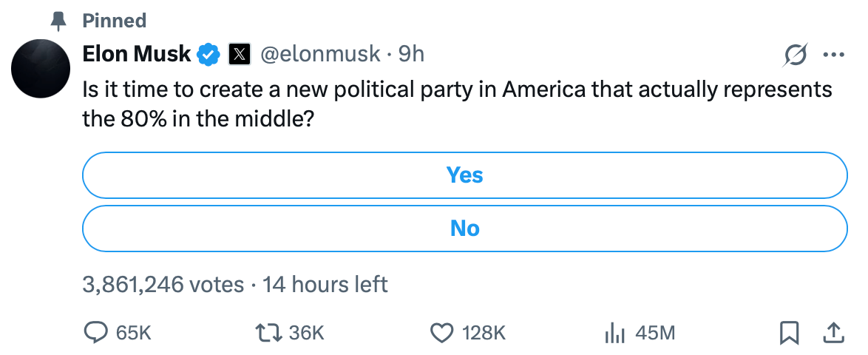The height and width of the screenshot is (355, 868).
Task: Click the poll question text
Action: 457,104
